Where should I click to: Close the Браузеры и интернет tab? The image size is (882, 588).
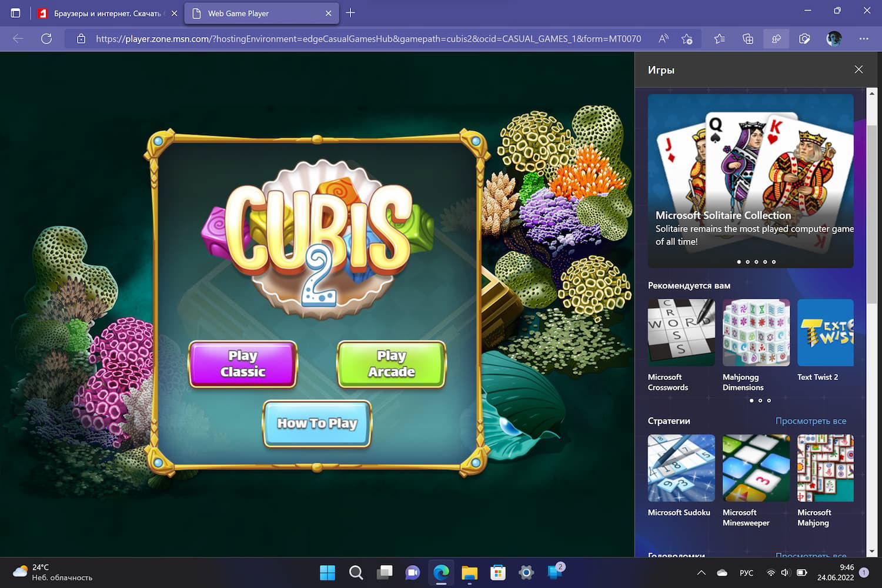pyautogui.click(x=174, y=13)
